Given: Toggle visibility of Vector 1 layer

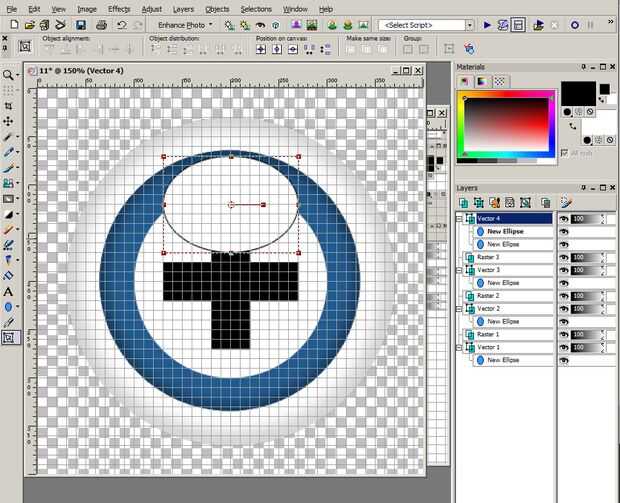Looking at the screenshot, I should click(564, 347).
